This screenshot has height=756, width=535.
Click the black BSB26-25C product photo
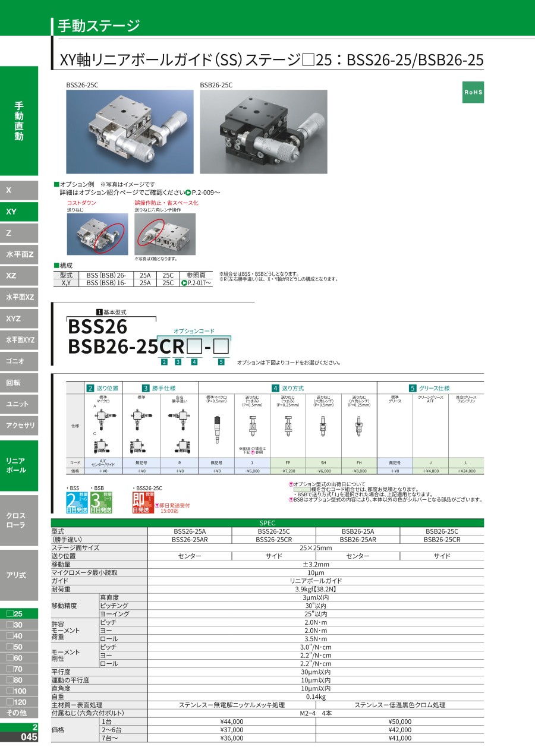click(263, 131)
